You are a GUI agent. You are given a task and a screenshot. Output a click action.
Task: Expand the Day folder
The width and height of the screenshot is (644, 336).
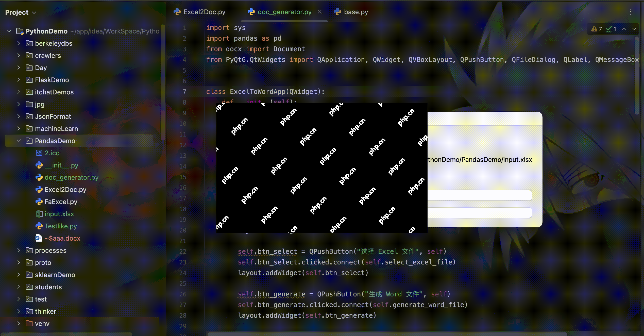click(19, 68)
